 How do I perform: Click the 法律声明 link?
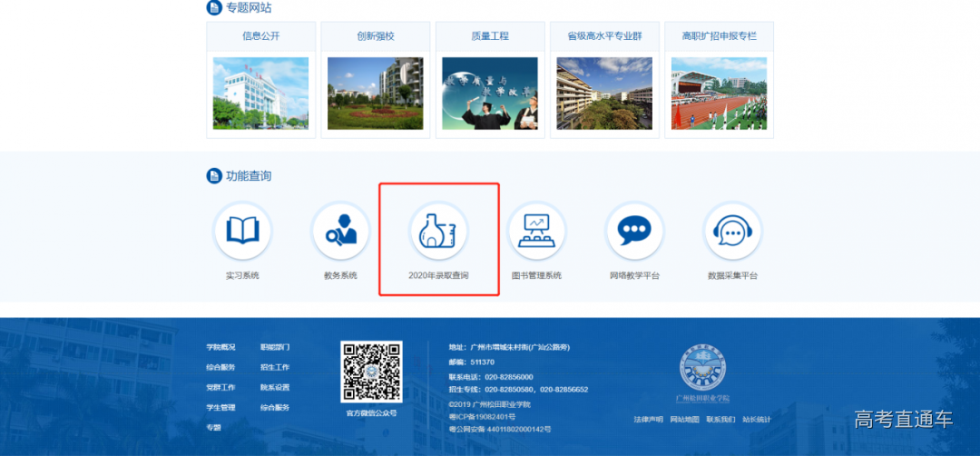648,420
